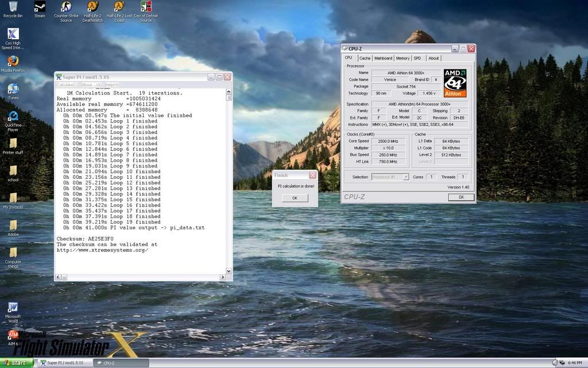Screen dimensions: 588x368
Task: Click the Super PI horizontal scroll right arrow
Action: click(223, 277)
